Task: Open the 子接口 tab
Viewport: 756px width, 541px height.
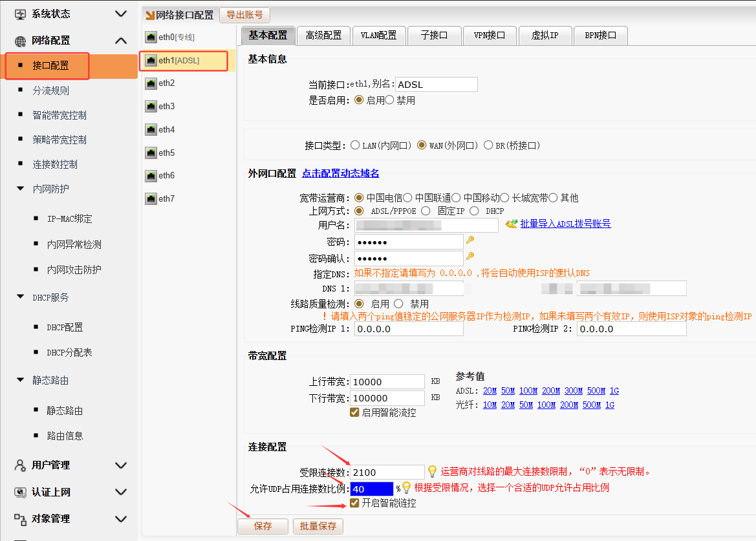Action: click(x=434, y=36)
